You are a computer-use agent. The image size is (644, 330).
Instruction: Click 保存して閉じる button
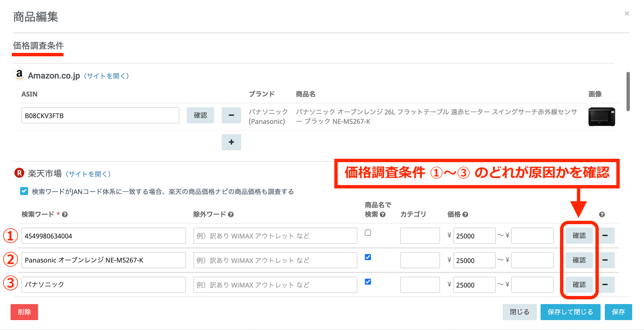(570, 312)
